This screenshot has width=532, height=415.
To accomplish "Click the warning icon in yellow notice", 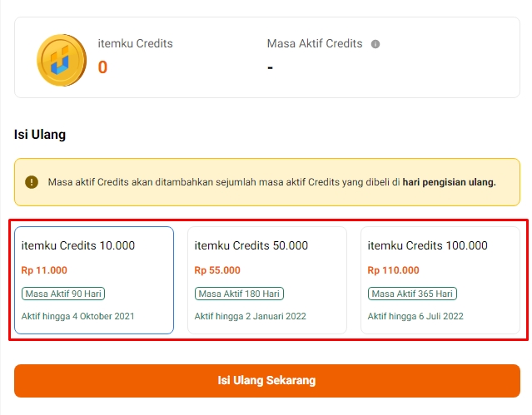I will point(32,182).
